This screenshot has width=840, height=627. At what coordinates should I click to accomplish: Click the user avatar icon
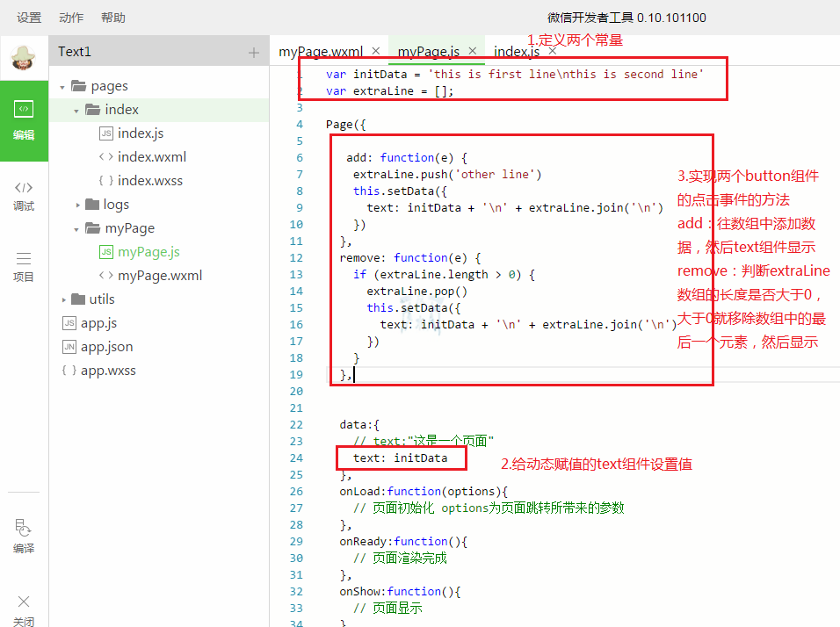24,58
